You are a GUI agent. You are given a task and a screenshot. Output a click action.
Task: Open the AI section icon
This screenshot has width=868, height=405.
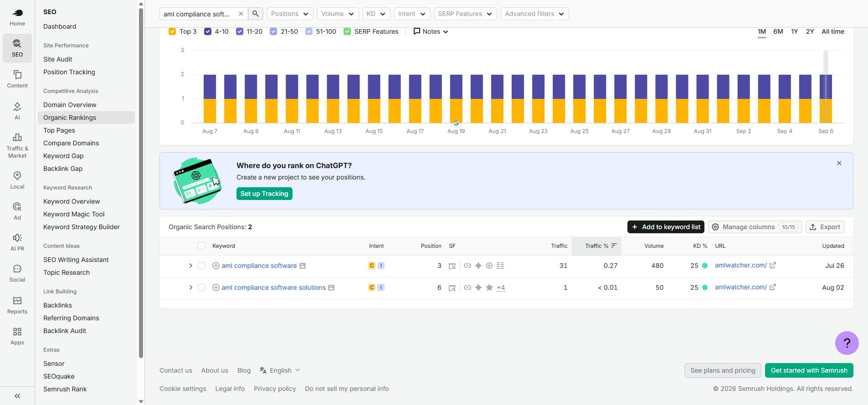17,110
